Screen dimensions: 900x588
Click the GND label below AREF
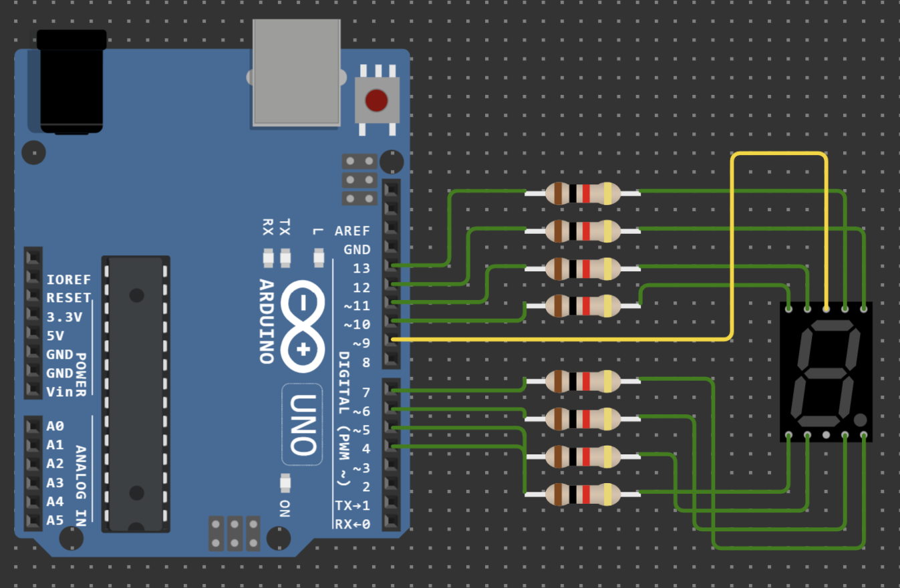click(x=357, y=249)
